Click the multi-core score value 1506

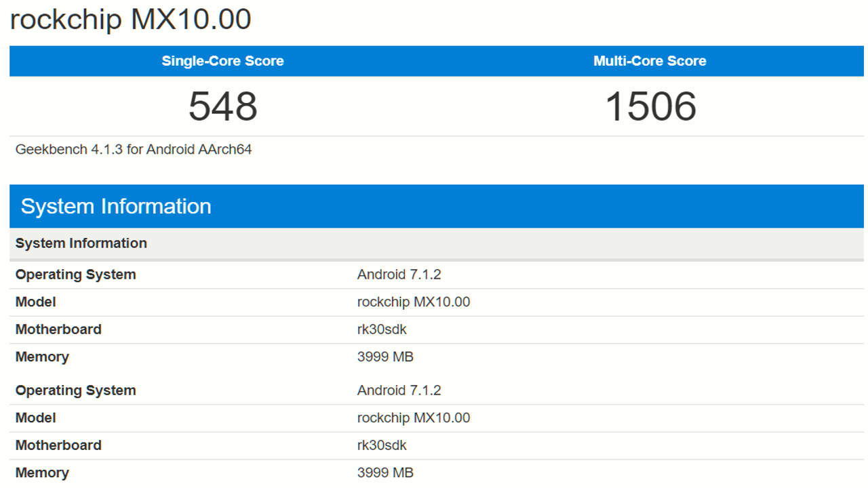650,106
